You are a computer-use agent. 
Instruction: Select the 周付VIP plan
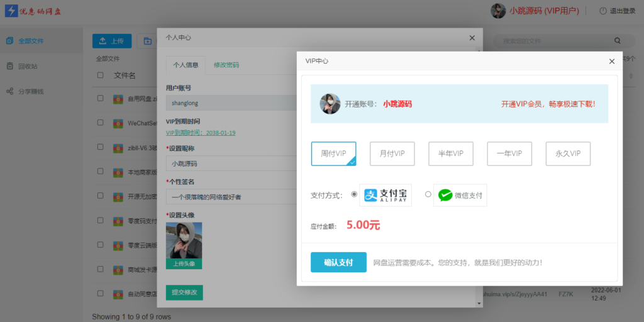tap(333, 153)
